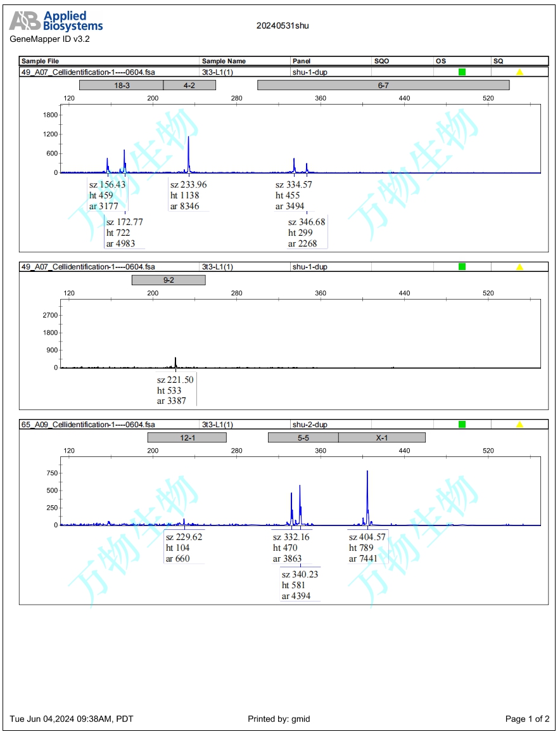
Task: Click green status square above 9-2 marker
Action: [x=462, y=267]
